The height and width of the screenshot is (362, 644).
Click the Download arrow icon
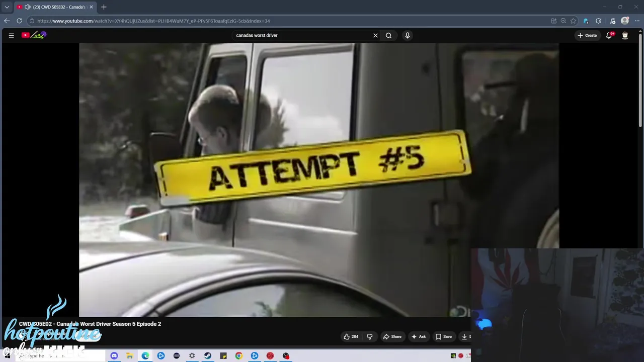click(464, 336)
